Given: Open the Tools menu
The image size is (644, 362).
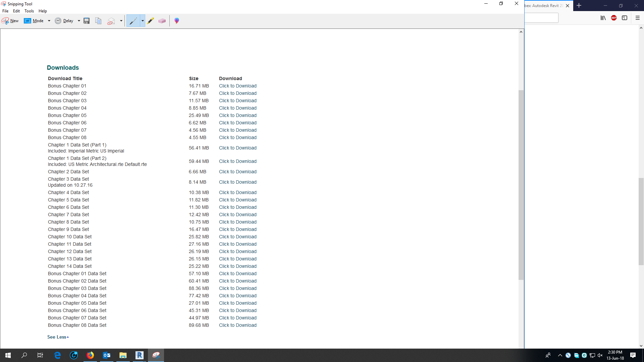Looking at the screenshot, I should click(x=29, y=11).
